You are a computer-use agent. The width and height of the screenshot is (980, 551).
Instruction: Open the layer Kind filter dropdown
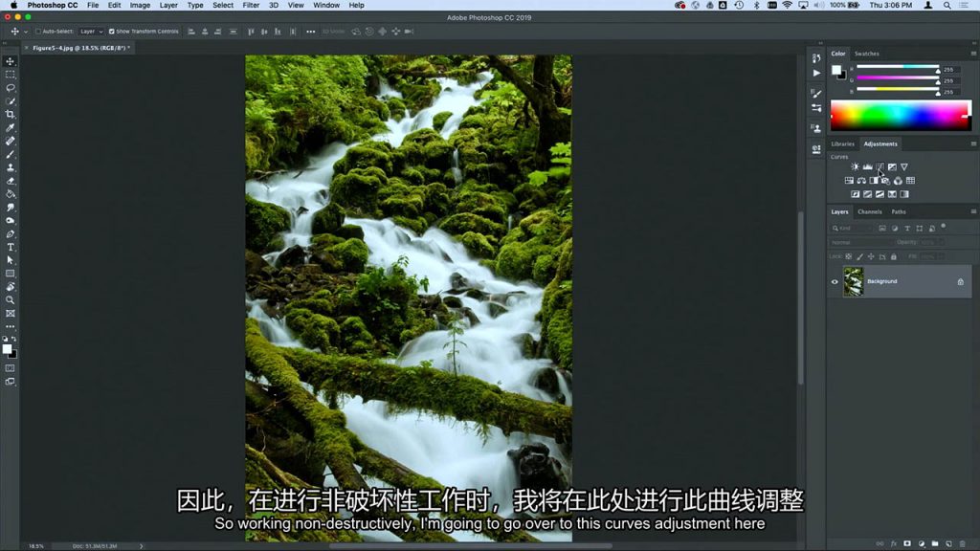coord(853,229)
